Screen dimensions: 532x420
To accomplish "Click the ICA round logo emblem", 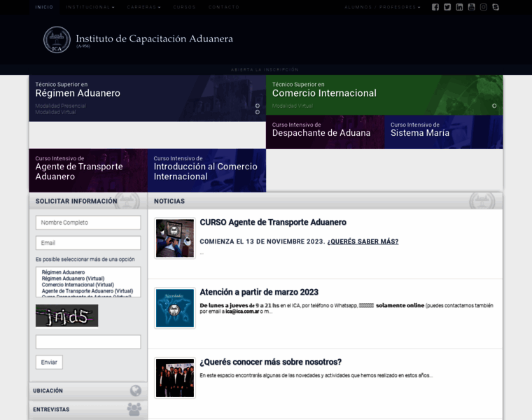I will coord(57,40).
